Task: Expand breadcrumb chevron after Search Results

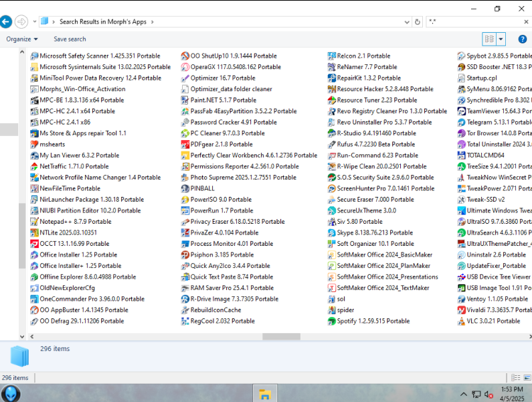Action: point(153,21)
